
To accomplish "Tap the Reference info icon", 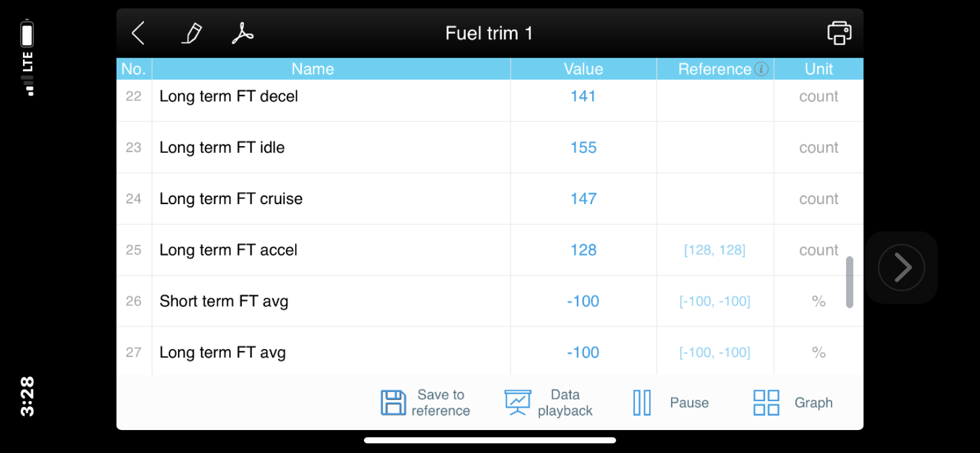I will click(762, 69).
